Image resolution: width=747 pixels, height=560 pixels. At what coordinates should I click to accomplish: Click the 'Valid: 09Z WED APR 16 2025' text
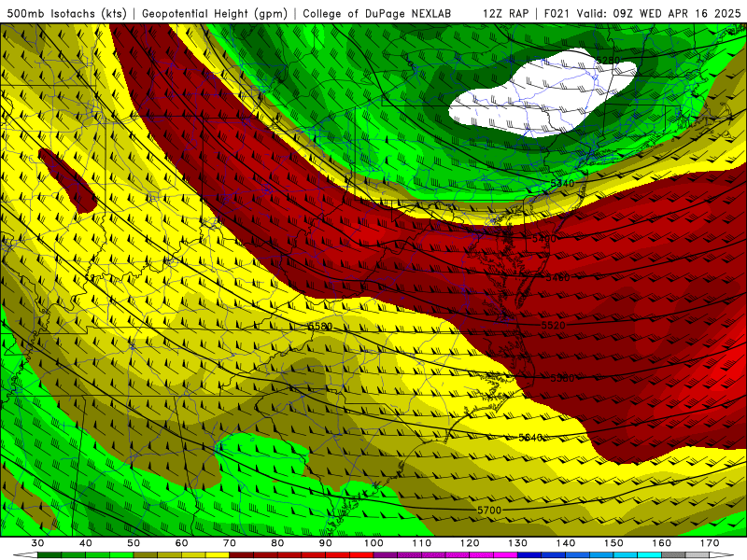point(659,13)
